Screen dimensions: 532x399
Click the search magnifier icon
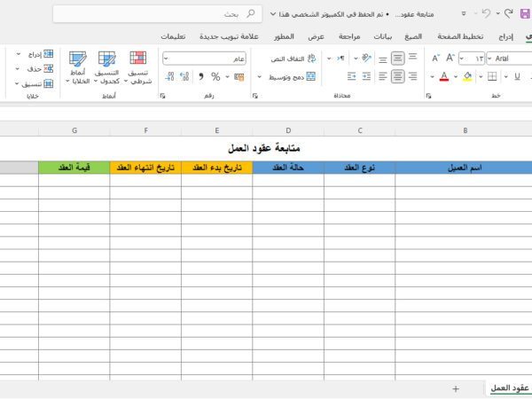tap(250, 14)
